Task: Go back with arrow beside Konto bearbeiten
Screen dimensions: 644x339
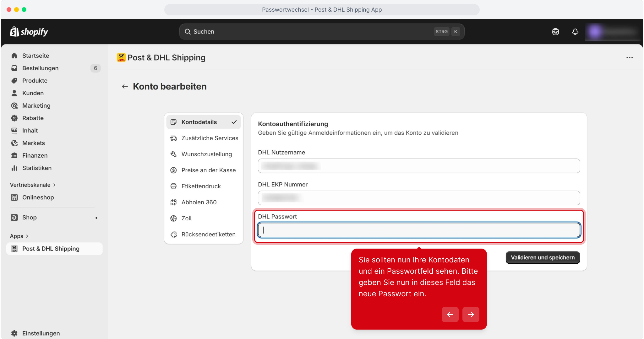Action: coord(125,86)
